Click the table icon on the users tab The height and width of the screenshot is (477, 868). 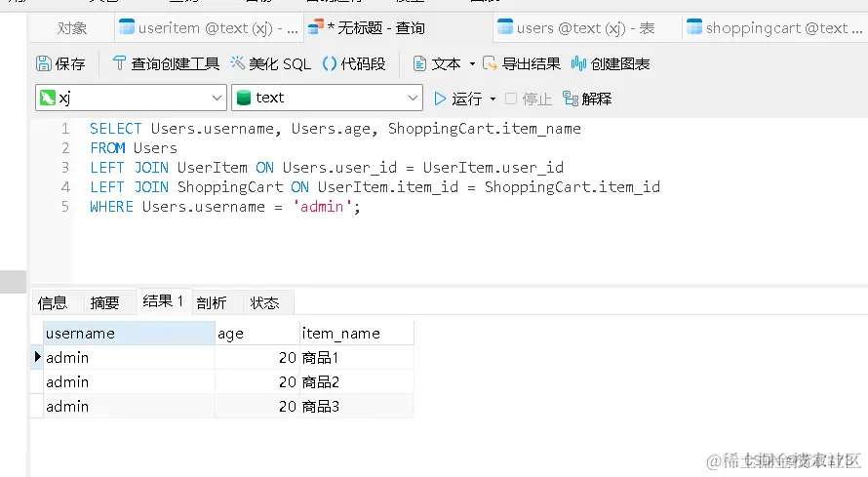pos(505,26)
